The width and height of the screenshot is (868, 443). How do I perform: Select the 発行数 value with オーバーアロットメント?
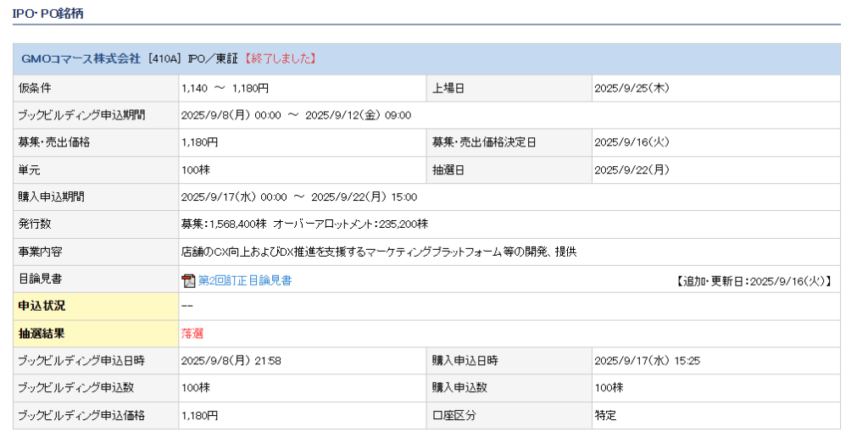pyautogui.click(x=304, y=224)
